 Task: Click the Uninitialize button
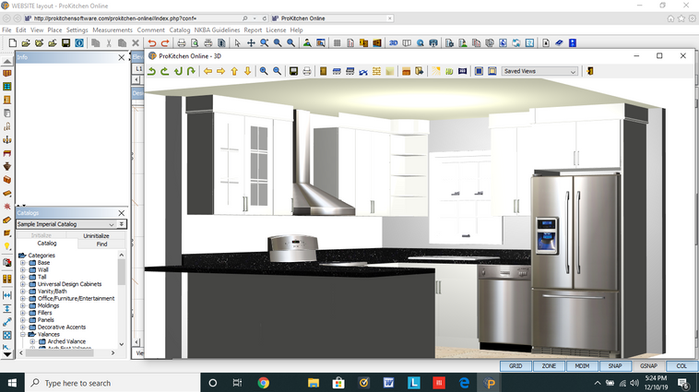[x=96, y=235]
